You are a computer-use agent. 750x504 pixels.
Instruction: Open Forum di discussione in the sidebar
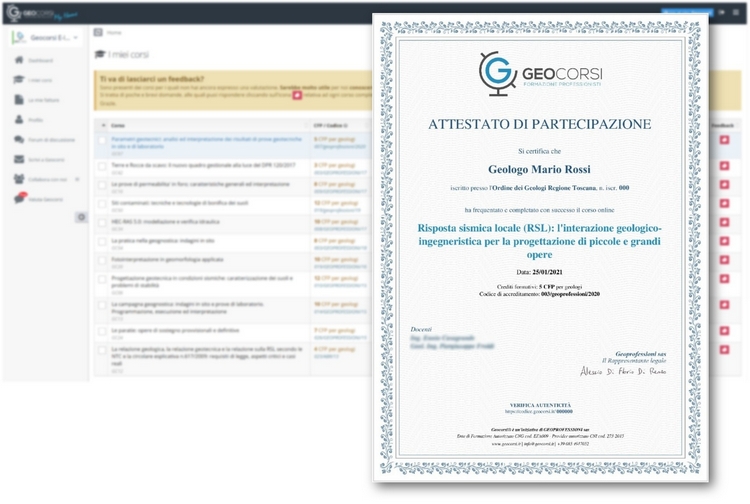point(52,140)
